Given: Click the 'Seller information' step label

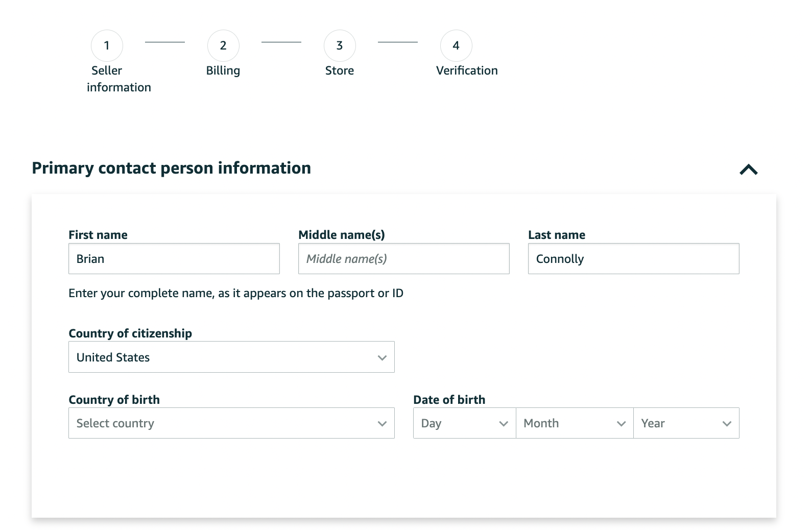Looking at the screenshot, I should 119,79.
